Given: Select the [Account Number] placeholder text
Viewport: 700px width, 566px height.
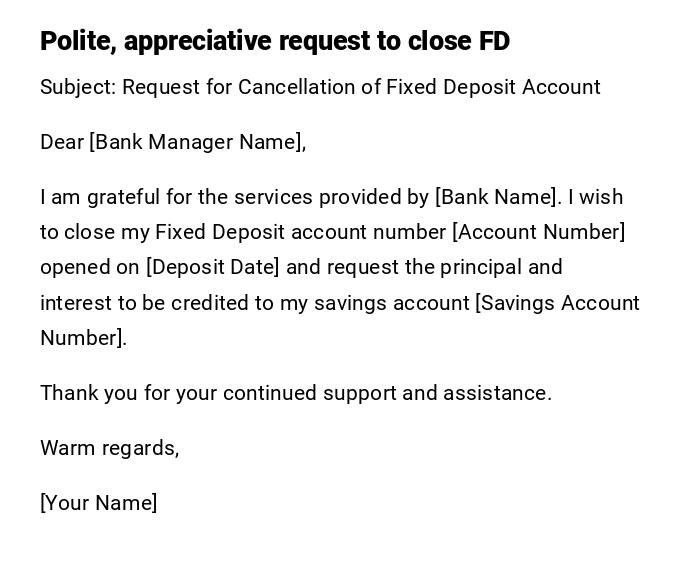Looking at the screenshot, I should (x=539, y=232).
